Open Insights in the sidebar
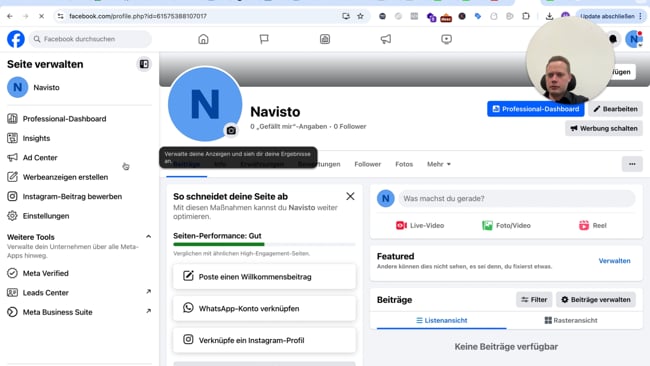 pyautogui.click(x=79, y=138)
